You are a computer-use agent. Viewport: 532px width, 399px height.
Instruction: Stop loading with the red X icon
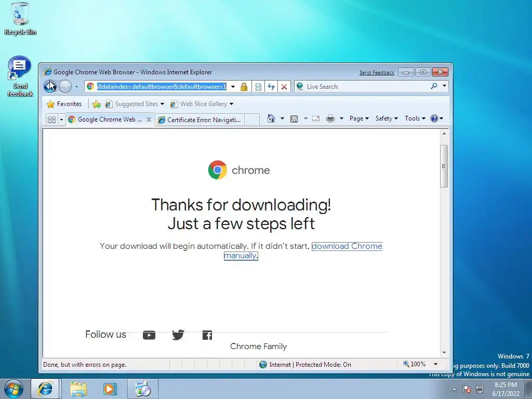click(284, 87)
